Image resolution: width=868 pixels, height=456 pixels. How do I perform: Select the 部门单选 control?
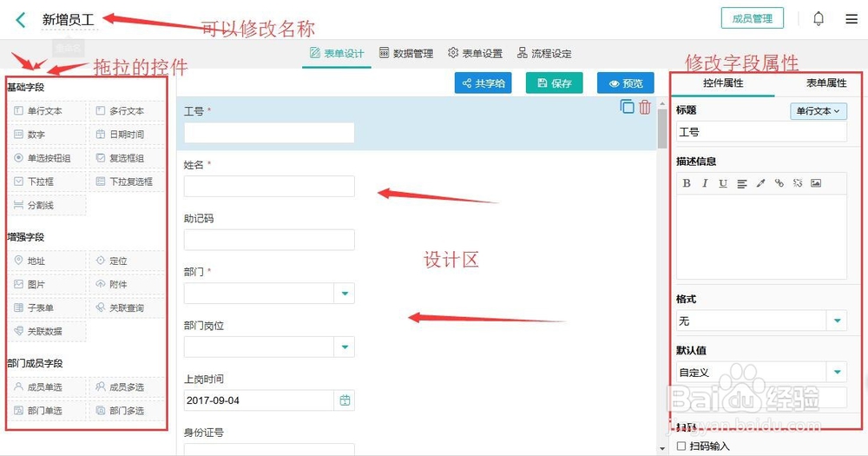pyautogui.click(x=47, y=411)
